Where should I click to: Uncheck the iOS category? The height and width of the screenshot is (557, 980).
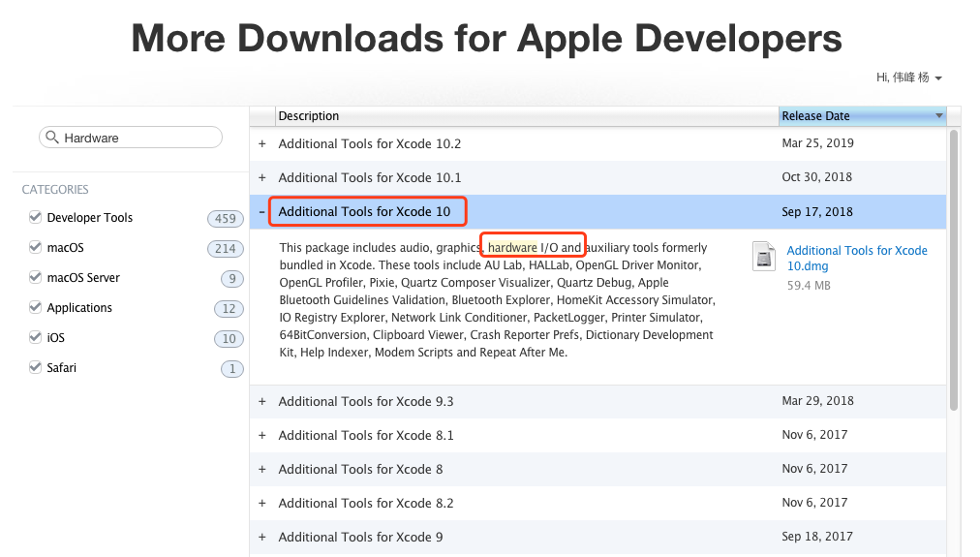(x=35, y=337)
